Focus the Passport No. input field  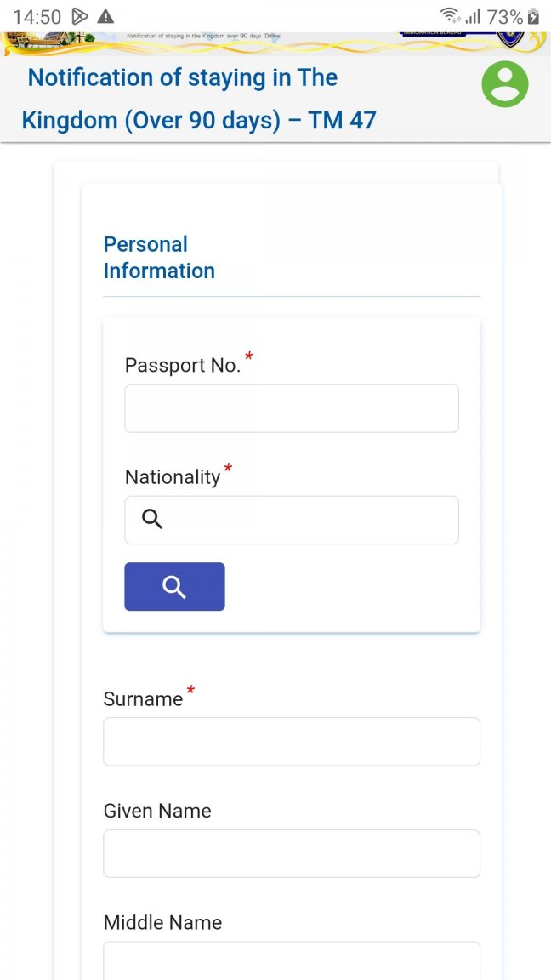292,408
